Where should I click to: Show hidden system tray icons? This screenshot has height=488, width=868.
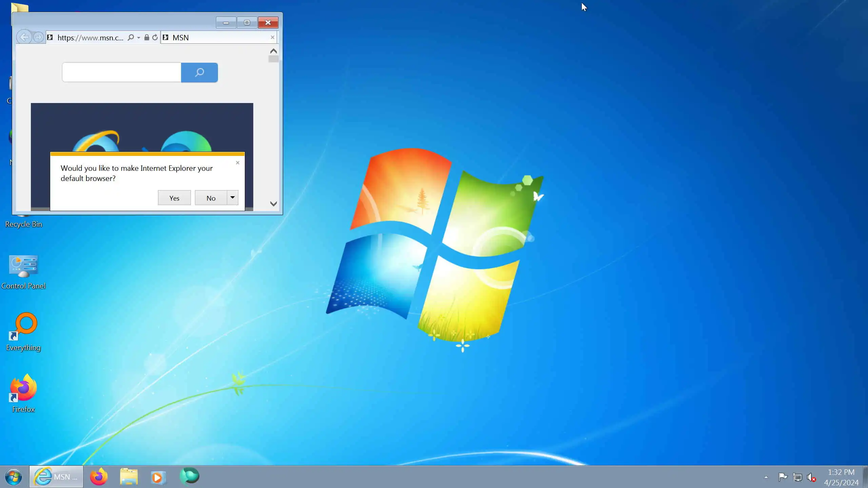766,477
